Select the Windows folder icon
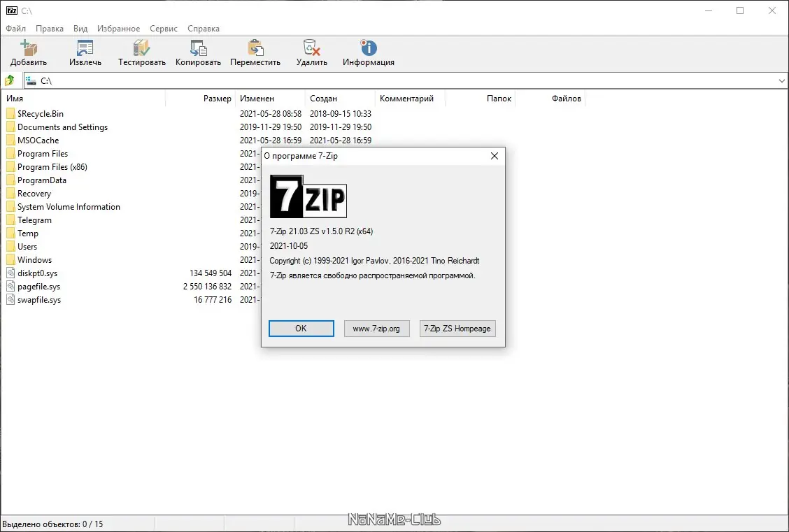This screenshot has width=789, height=532. coord(10,260)
